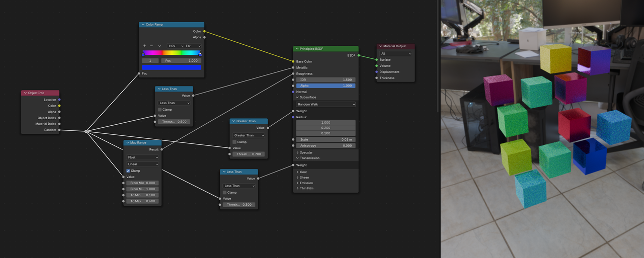Click the IOR value field
The image size is (644, 258).
[x=326, y=79]
